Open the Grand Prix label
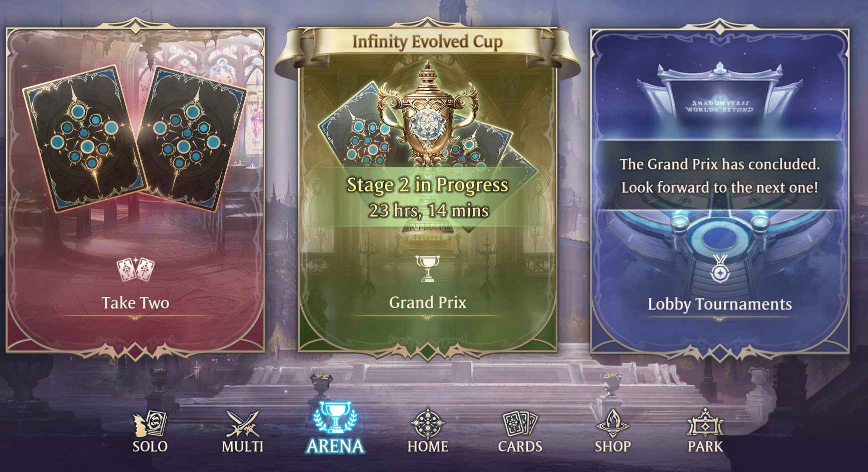 coord(428,302)
